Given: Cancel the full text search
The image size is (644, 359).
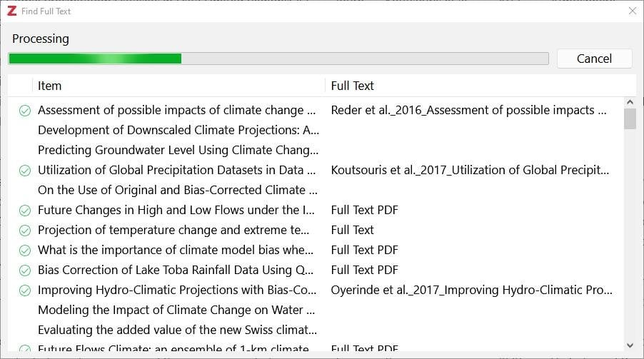Looking at the screenshot, I should [x=594, y=59].
